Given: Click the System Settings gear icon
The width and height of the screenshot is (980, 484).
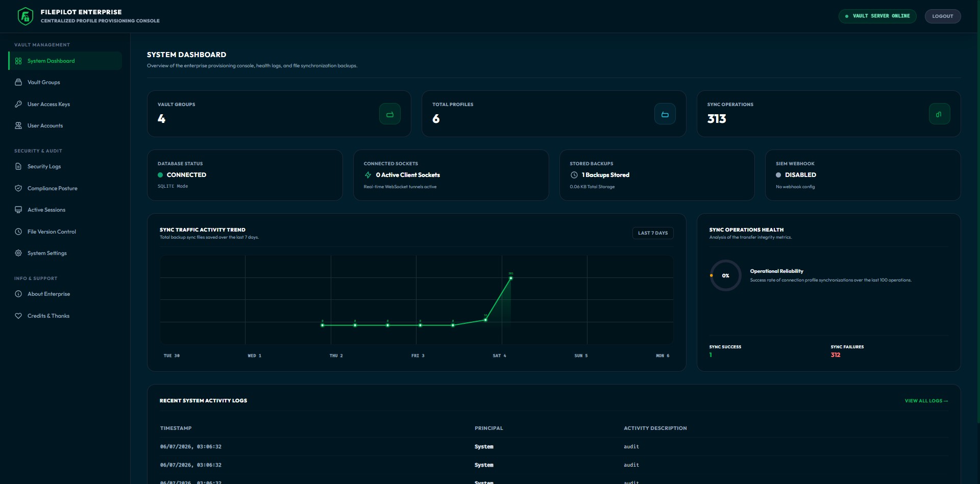Looking at the screenshot, I should click(x=18, y=253).
